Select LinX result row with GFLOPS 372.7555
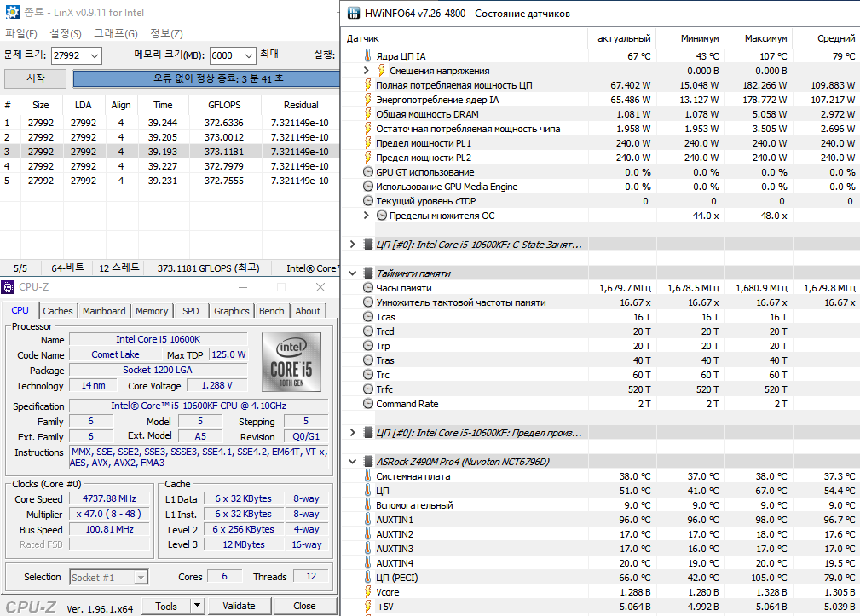Screen dimensions: 860x616 [170, 181]
